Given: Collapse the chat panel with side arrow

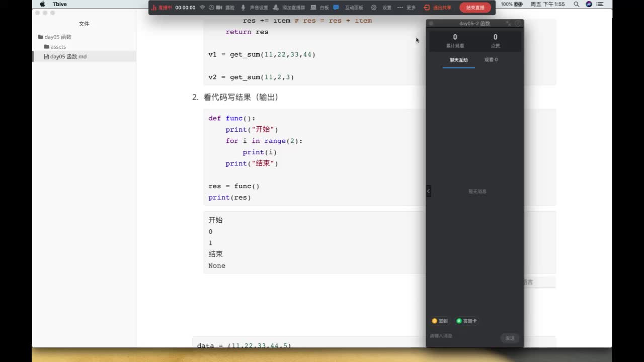Looking at the screenshot, I should click(428, 191).
